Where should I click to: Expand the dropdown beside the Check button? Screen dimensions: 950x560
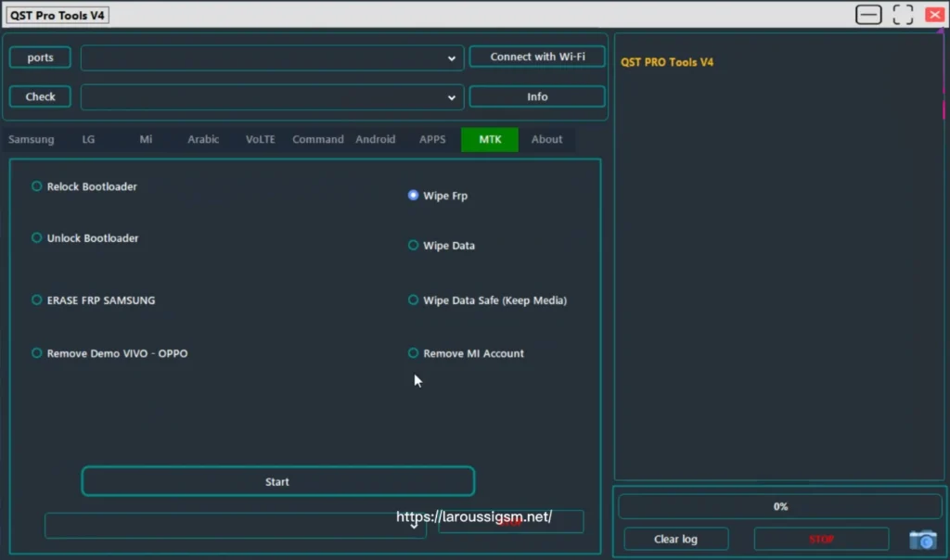[x=272, y=96]
